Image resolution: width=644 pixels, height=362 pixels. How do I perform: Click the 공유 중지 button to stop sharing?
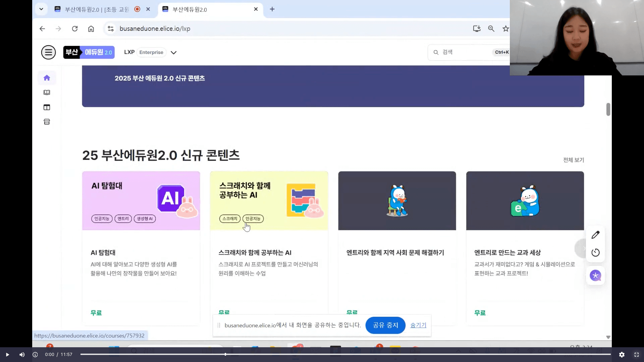385,325
